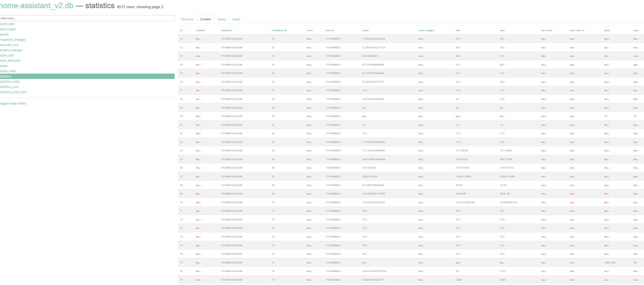Click mean value 2523.6794381515942
Viewport: 644px width, 285px height.
click(x=374, y=194)
